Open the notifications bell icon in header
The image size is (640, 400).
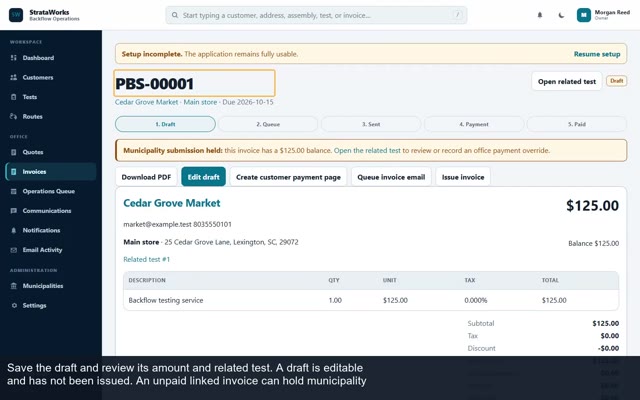click(540, 15)
